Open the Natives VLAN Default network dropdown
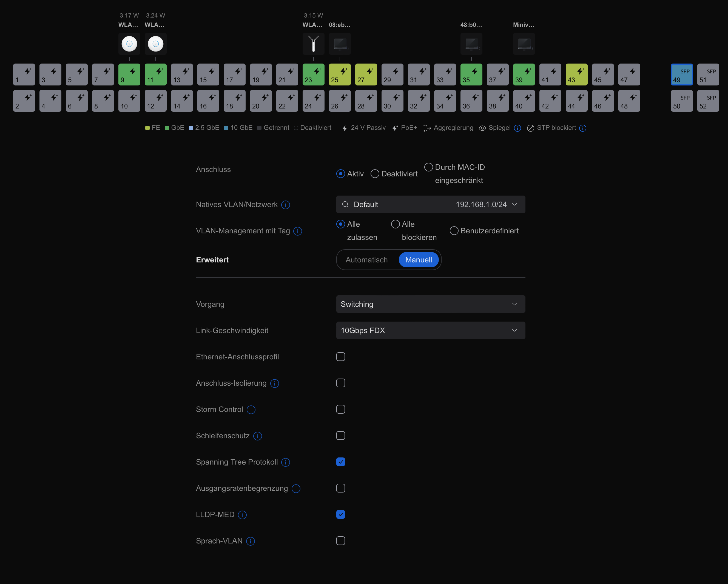The image size is (728, 584). 431,204
